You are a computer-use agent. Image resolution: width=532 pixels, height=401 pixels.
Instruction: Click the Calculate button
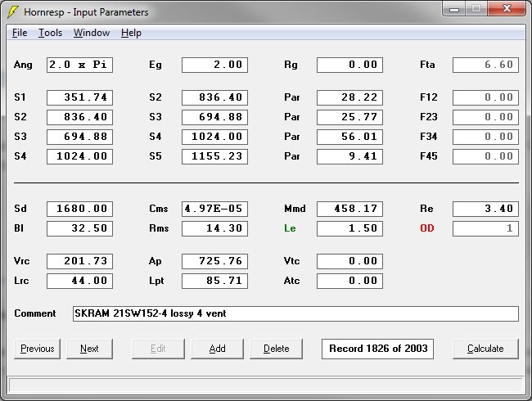coord(485,349)
